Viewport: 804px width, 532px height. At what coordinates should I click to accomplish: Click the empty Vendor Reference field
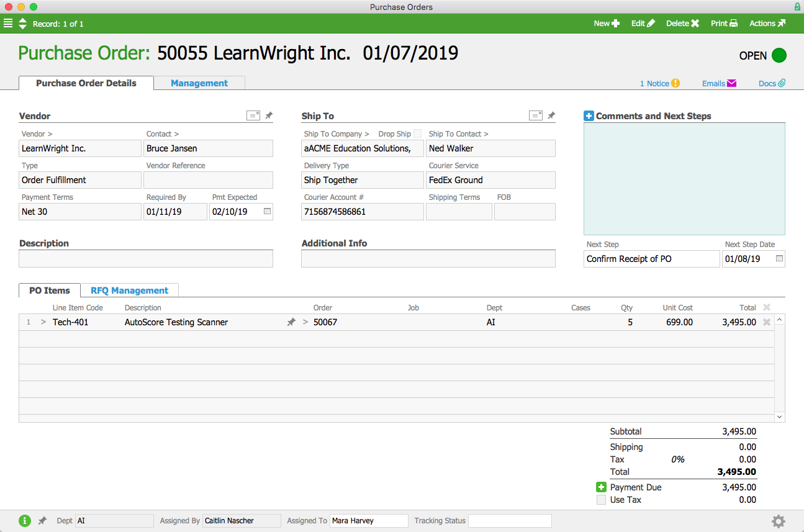[208, 180]
